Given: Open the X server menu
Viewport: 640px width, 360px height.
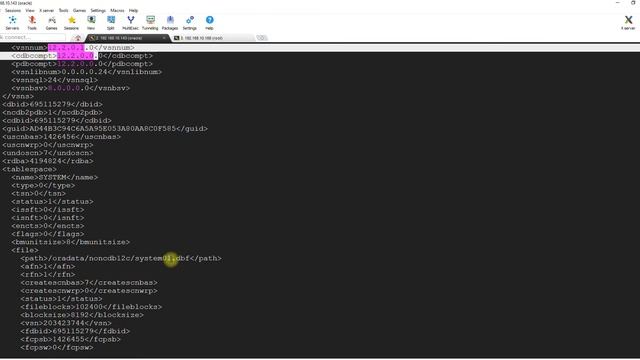Looking at the screenshot, I should [47, 10].
